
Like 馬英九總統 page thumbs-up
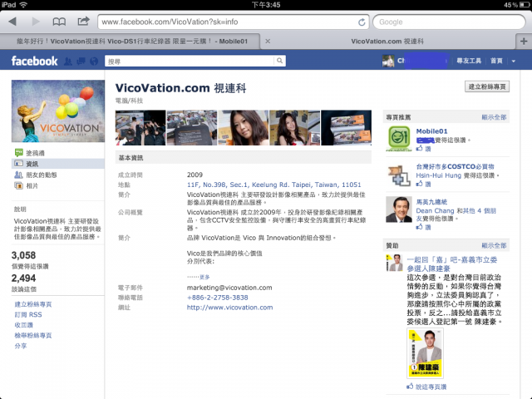pos(423,227)
